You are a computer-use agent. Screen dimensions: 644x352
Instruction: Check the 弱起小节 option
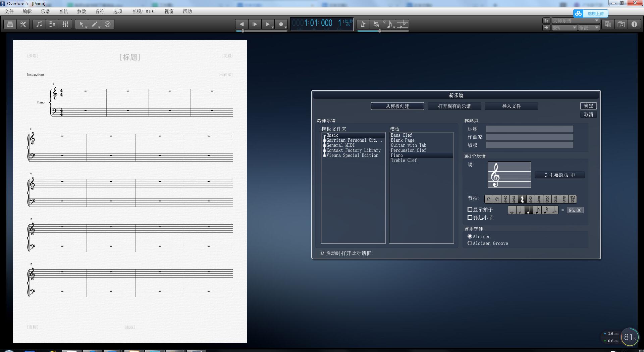470,217
